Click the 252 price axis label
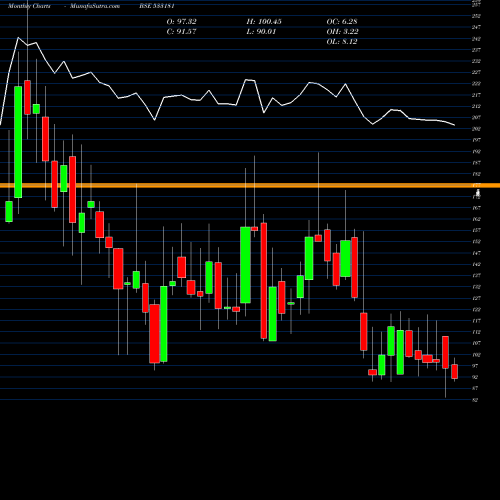Image resolution: width=500 pixels, height=500 pixels. pos(476,16)
